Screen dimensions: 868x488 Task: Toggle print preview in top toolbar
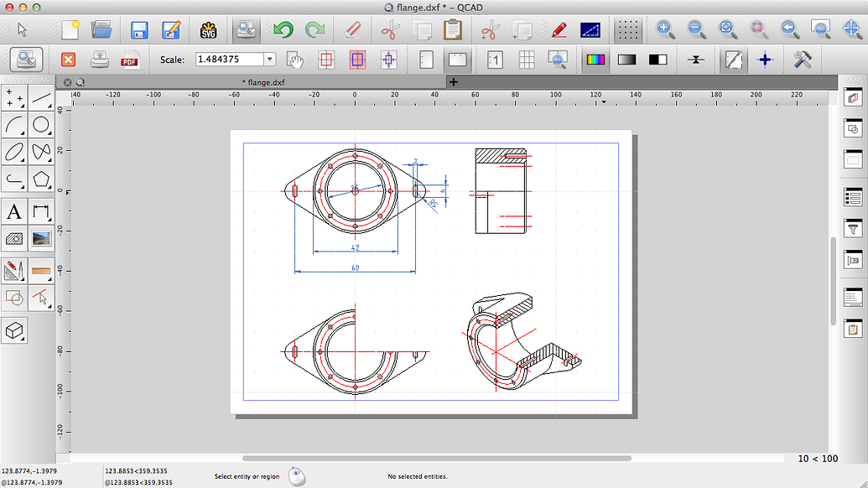(246, 29)
